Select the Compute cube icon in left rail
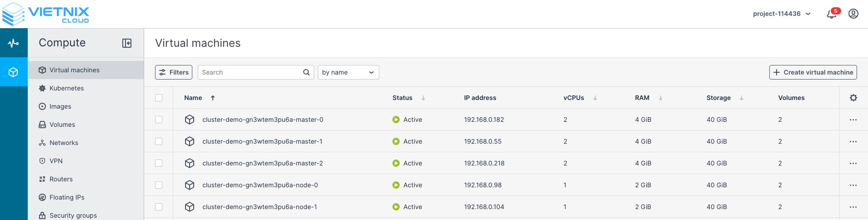Screen dimensions: 868x220 coord(14,72)
